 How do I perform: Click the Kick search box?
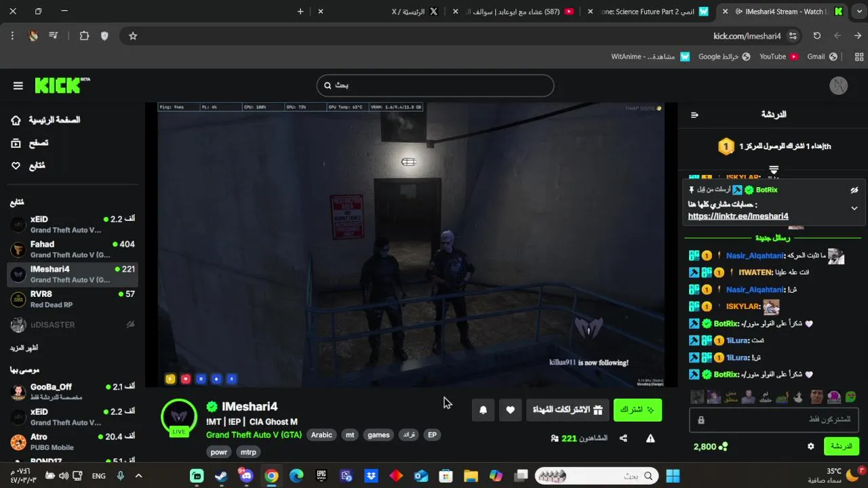tap(435, 85)
